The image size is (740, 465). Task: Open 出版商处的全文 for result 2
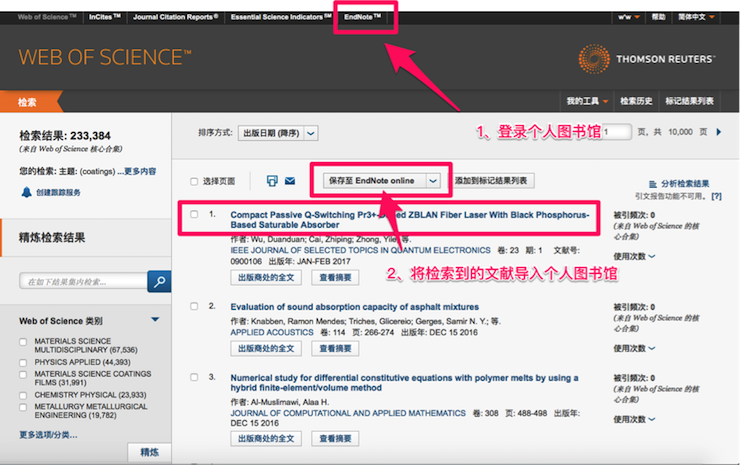coord(266,348)
